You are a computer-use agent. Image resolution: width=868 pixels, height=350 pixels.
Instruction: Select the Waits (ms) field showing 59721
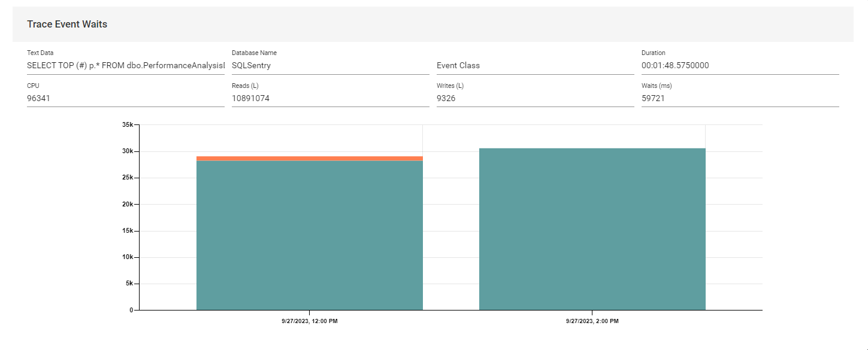pos(740,99)
